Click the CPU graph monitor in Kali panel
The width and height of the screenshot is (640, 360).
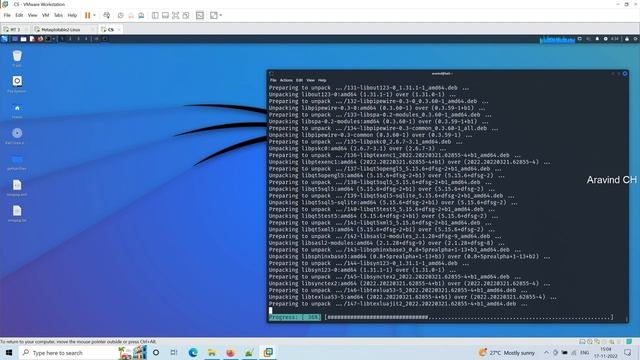[557, 39]
